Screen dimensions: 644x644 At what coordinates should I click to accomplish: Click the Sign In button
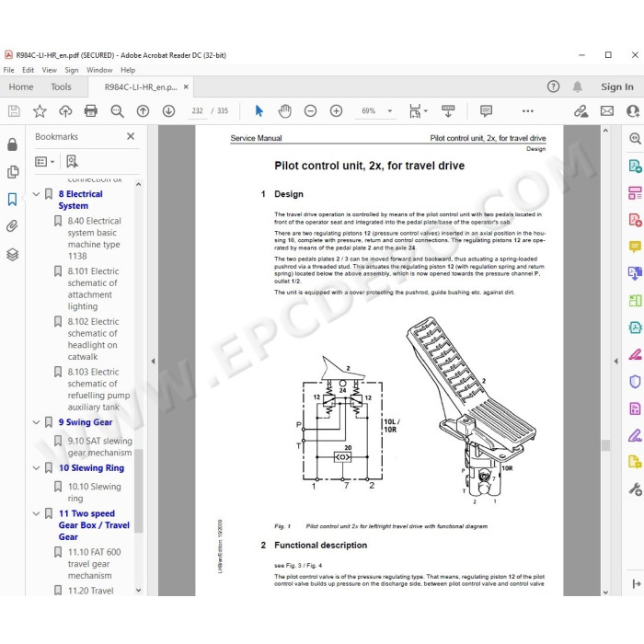tap(617, 86)
